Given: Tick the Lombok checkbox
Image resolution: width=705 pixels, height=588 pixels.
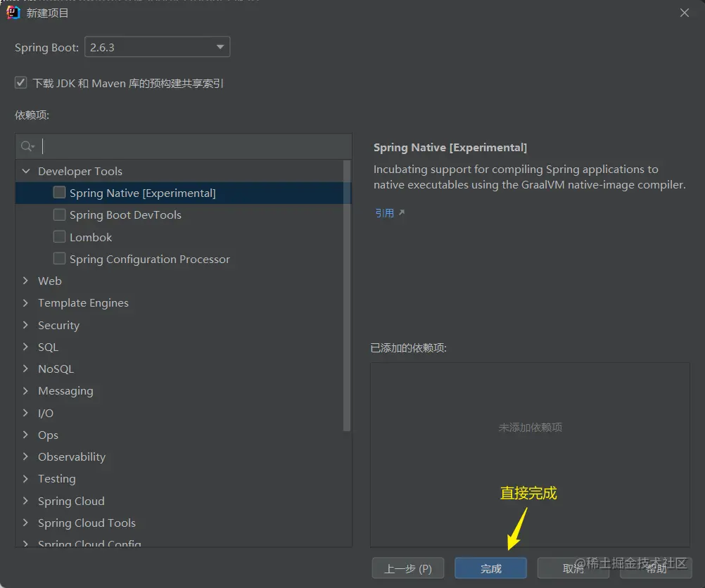Looking at the screenshot, I should coord(59,236).
